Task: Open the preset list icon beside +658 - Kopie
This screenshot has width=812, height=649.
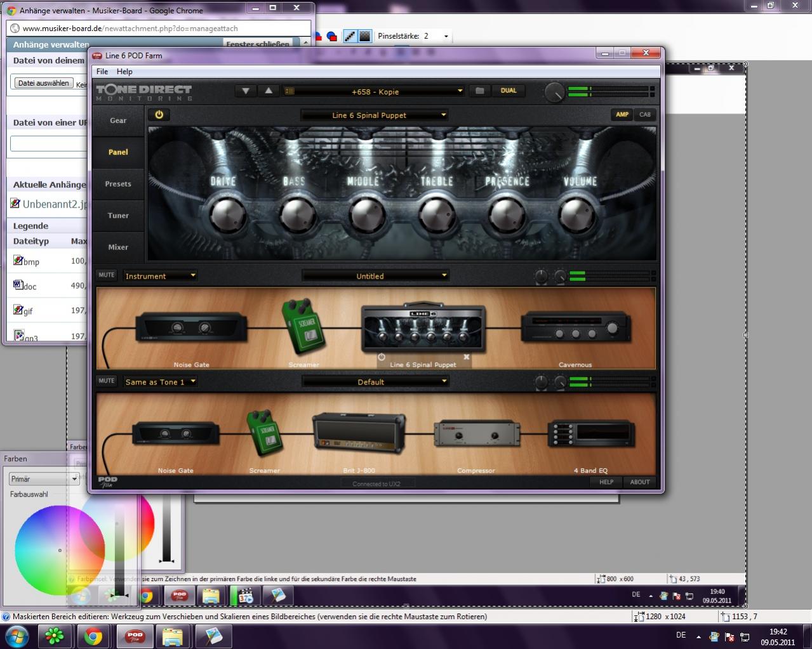Action: click(x=290, y=91)
